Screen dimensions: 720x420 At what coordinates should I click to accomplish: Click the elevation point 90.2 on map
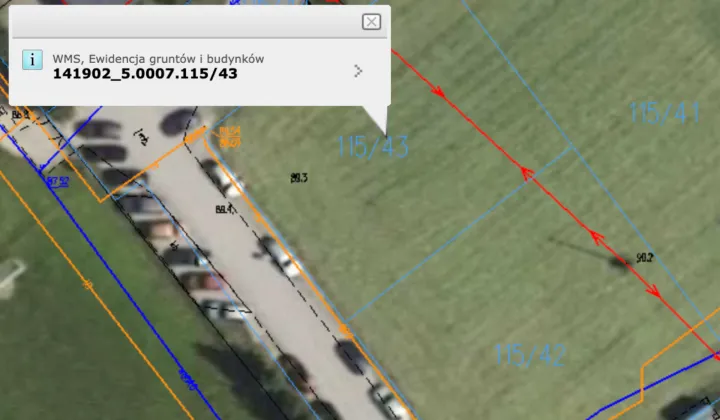pyautogui.click(x=645, y=258)
